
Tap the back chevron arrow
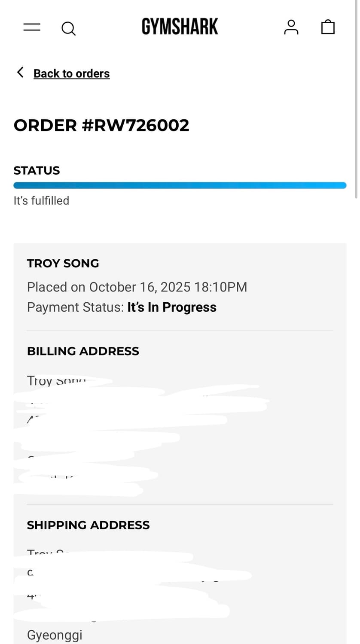[20, 72]
